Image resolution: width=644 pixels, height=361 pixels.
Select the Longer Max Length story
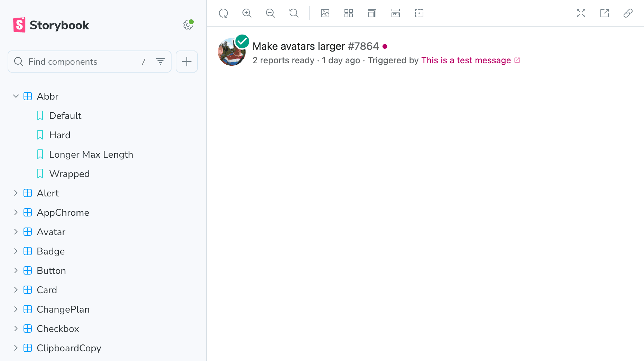91,154
